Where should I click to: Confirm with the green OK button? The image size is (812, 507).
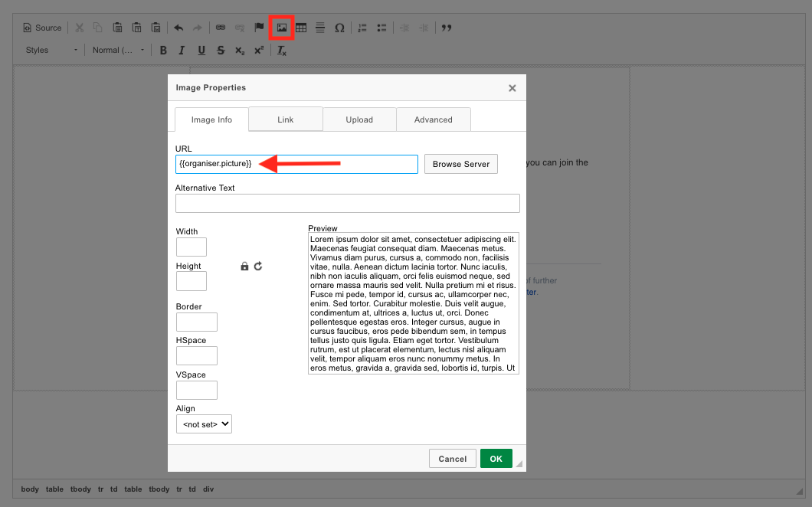click(x=496, y=459)
